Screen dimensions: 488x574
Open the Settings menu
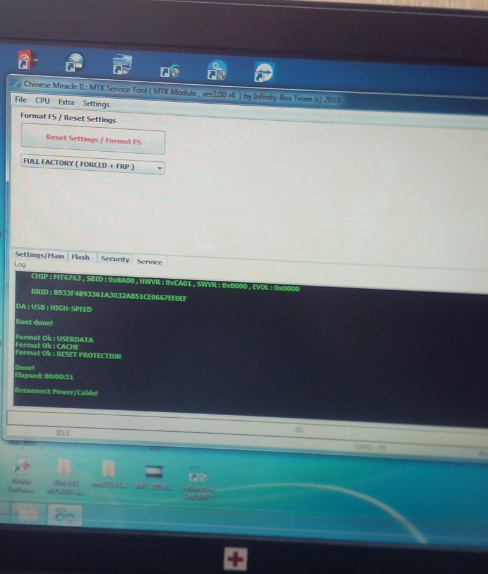96,104
